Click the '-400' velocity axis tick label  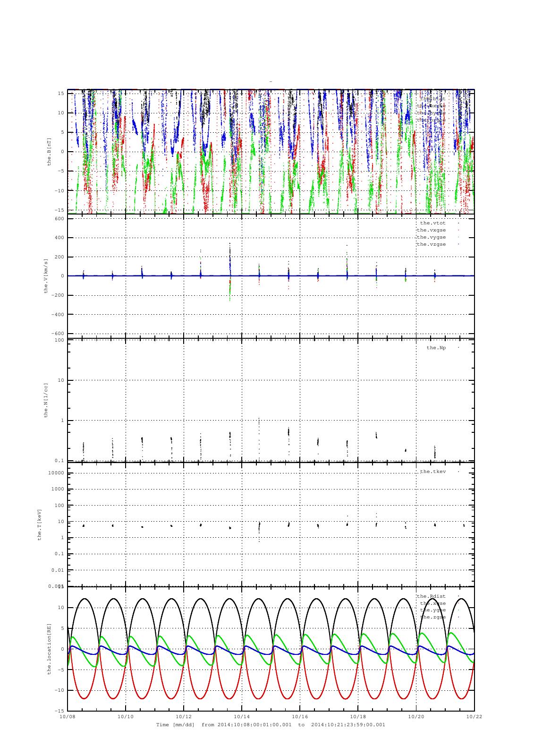(x=58, y=314)
